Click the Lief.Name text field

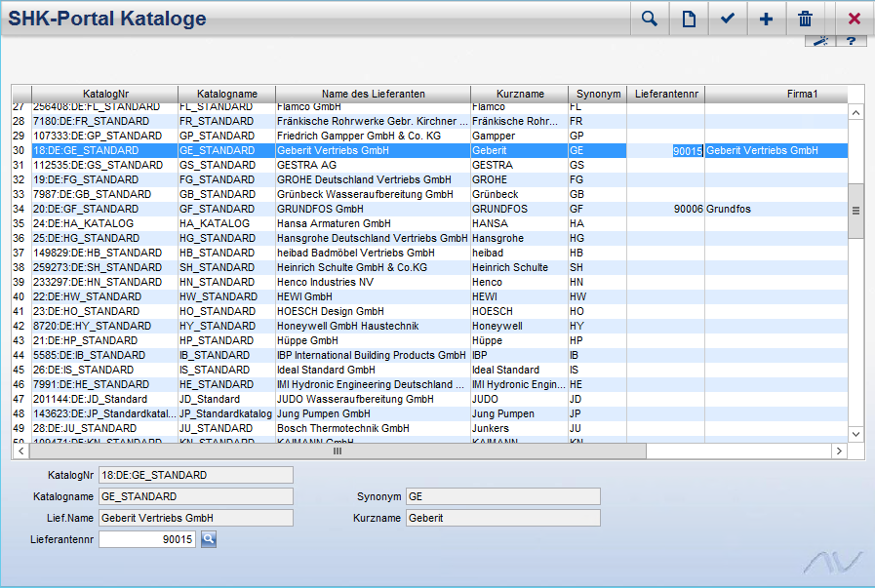[195, 518]
